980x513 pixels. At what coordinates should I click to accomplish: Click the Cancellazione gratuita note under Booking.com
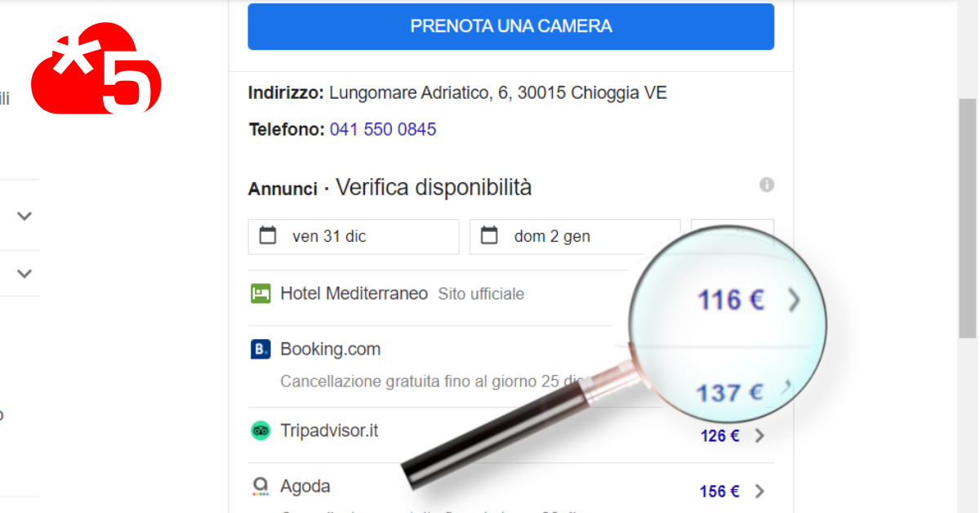click(x=433, y=381)
